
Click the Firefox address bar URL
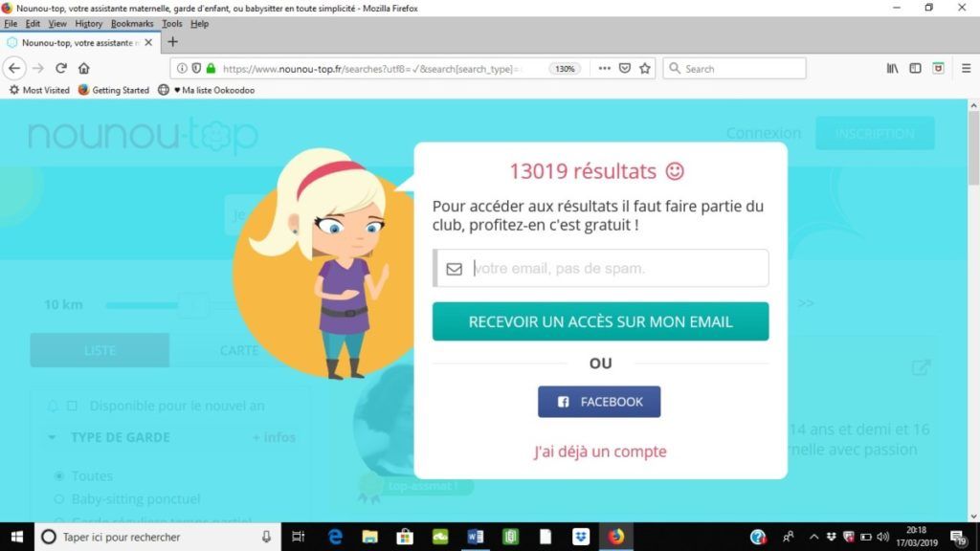(x=371, y=69)
